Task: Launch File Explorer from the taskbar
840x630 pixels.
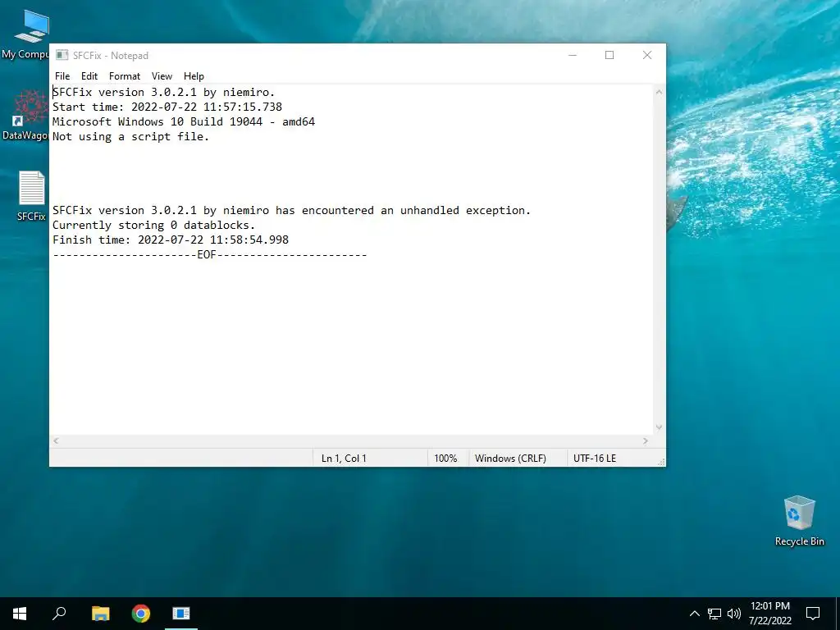Action: [100, 614]
